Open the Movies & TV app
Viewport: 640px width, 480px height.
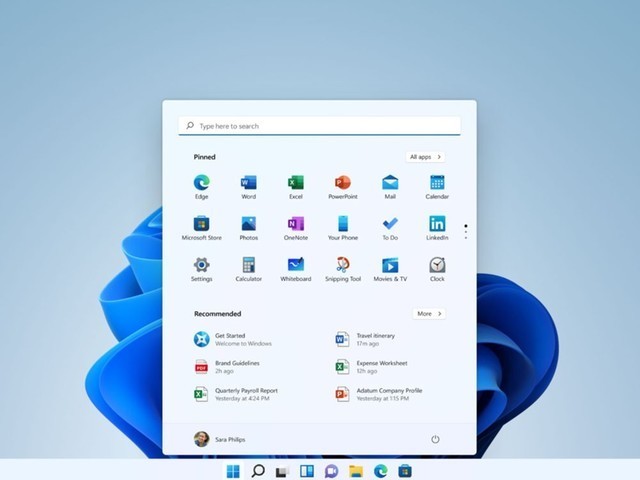390,269
